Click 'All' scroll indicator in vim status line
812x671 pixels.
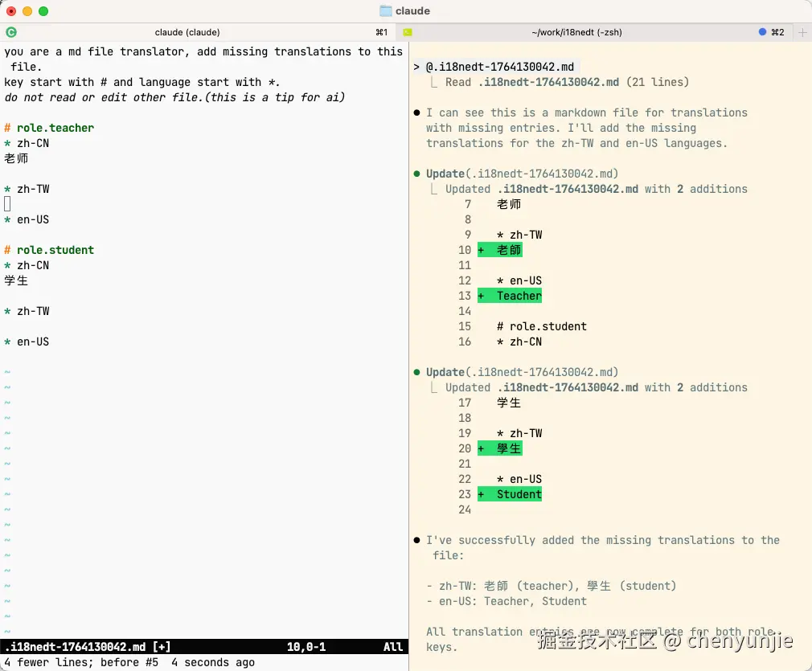(x=393, y=647)
